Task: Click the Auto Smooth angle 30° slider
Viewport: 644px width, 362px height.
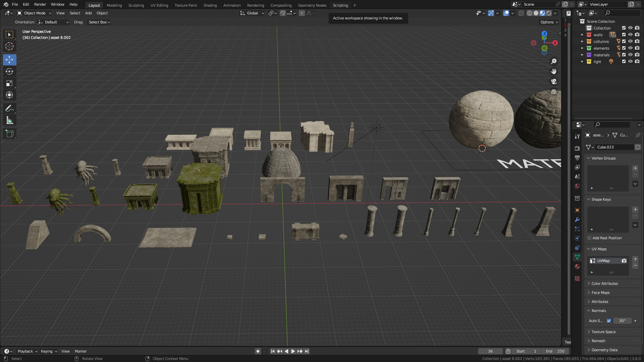Action: click(622, 321)
